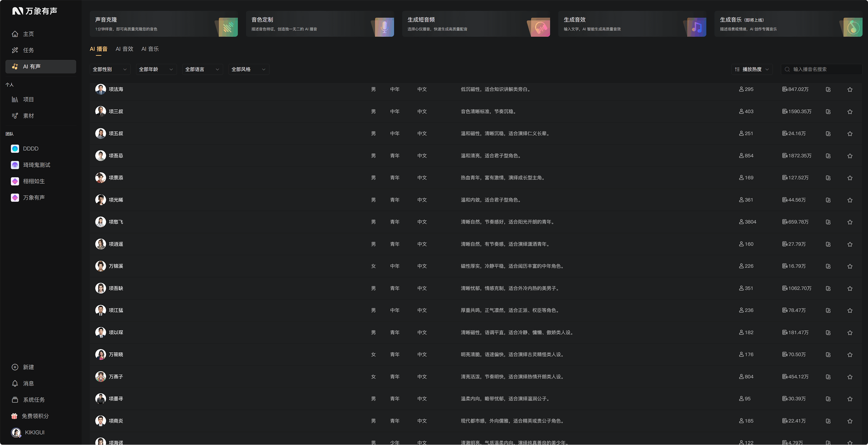Star the 万燕子 voice row

850,377
